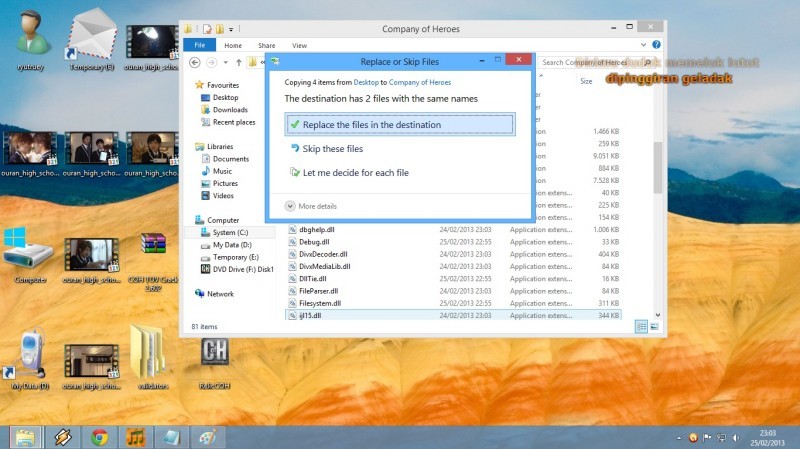Open Explorer Help icon

[656, 44]
